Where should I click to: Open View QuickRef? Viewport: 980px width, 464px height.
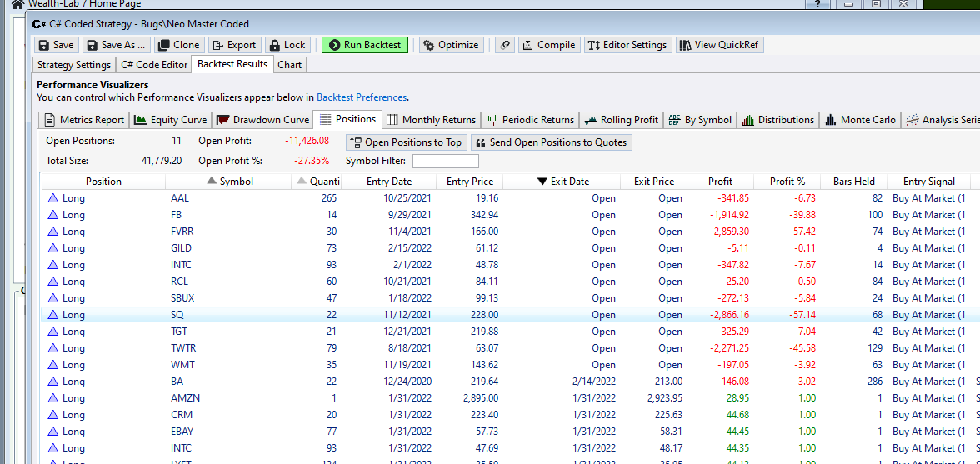pos(719,45)
